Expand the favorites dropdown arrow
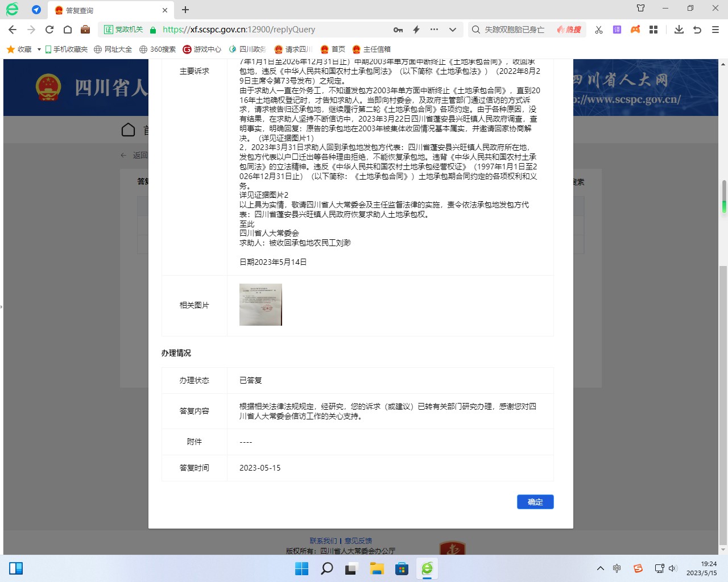 tap(39, 49)
